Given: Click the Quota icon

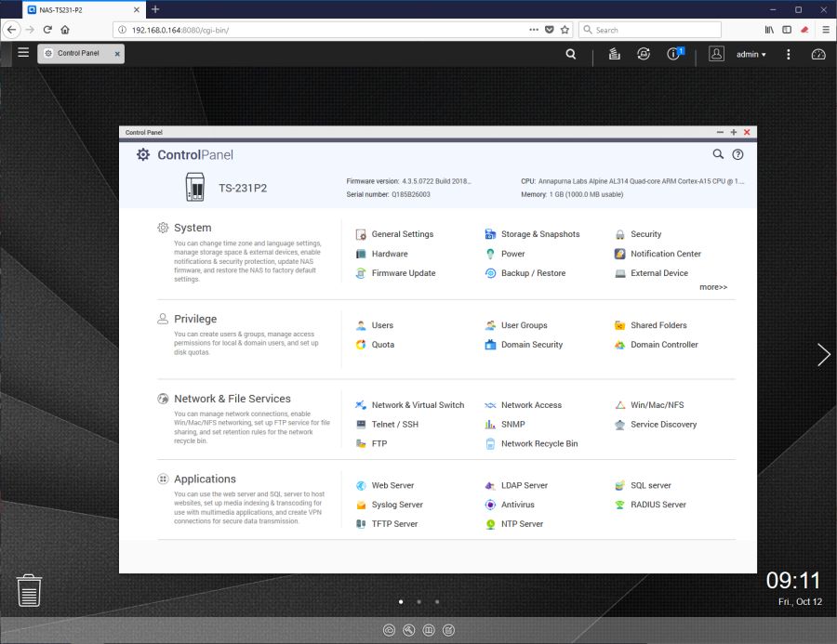Looking at the screenshot, I should [x=361, y=345].
